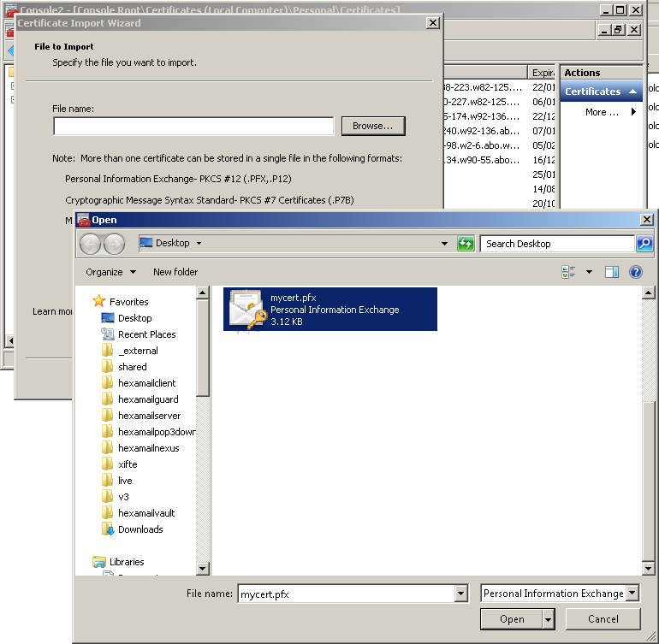Viewport: 659px width, 644px height.
Task: Open Downloads folder in navigation pane
Action: 140,529
